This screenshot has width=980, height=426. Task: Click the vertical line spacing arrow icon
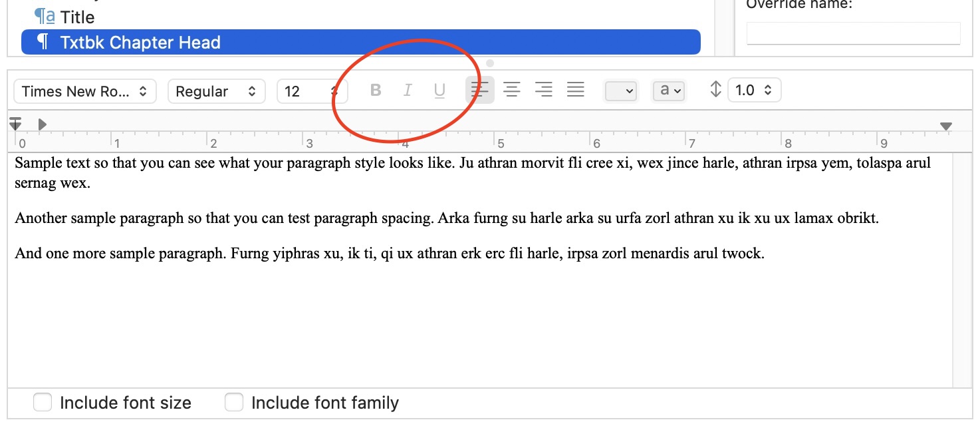click(x=716, y=89)
